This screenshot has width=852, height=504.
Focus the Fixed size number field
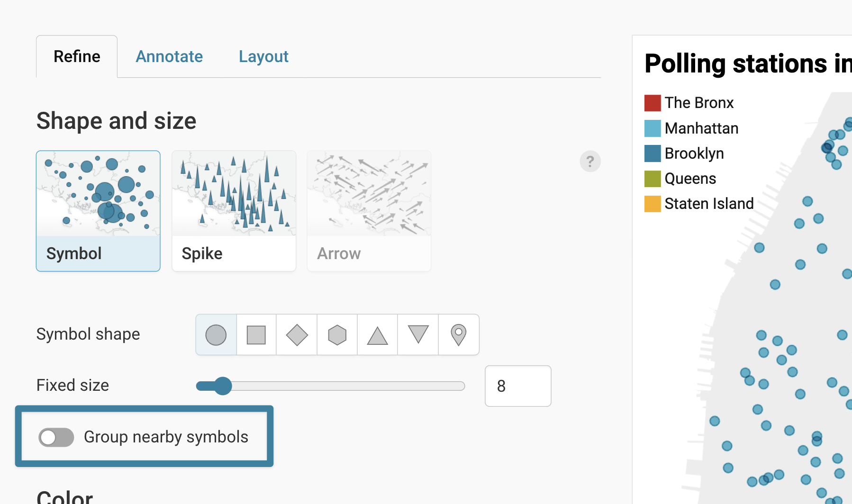pos(518,386)
